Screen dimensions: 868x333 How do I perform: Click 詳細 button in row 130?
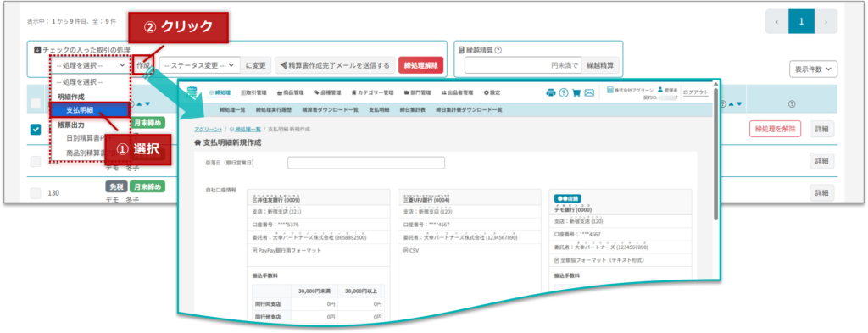click(x=821, y=193)
